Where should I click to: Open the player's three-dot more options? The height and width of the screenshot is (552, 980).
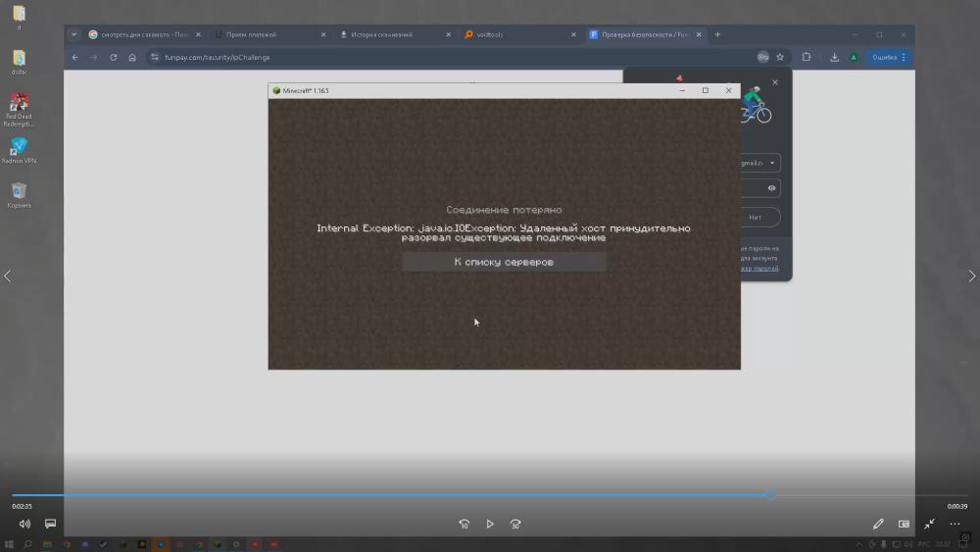coord(955,524)
